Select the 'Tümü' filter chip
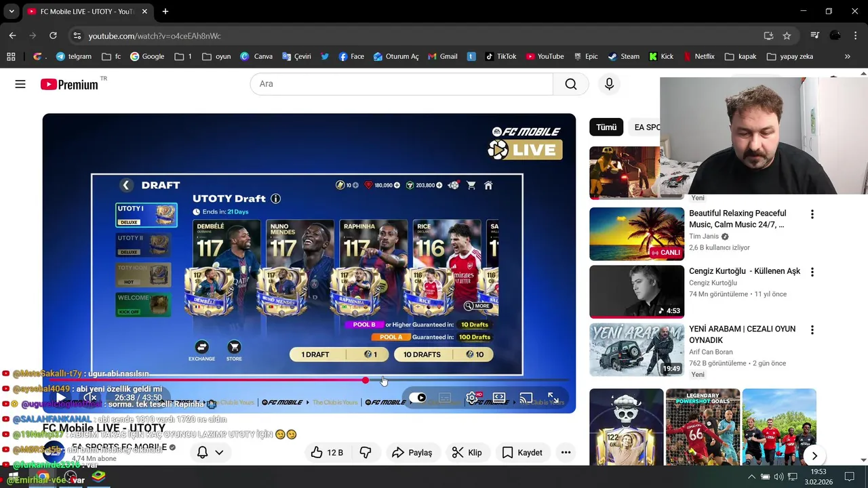Image resolution: width=868 pixels, height=488 pixels. pos(606,127)
